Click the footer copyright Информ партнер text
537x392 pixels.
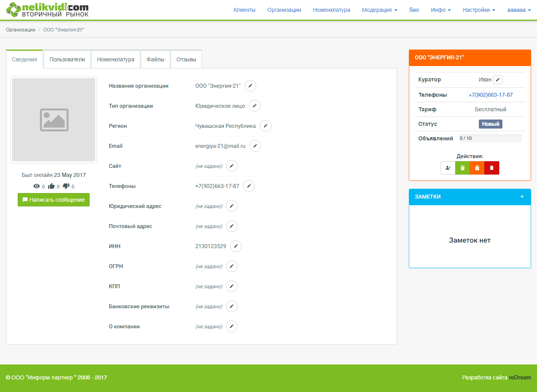[56, 377]
